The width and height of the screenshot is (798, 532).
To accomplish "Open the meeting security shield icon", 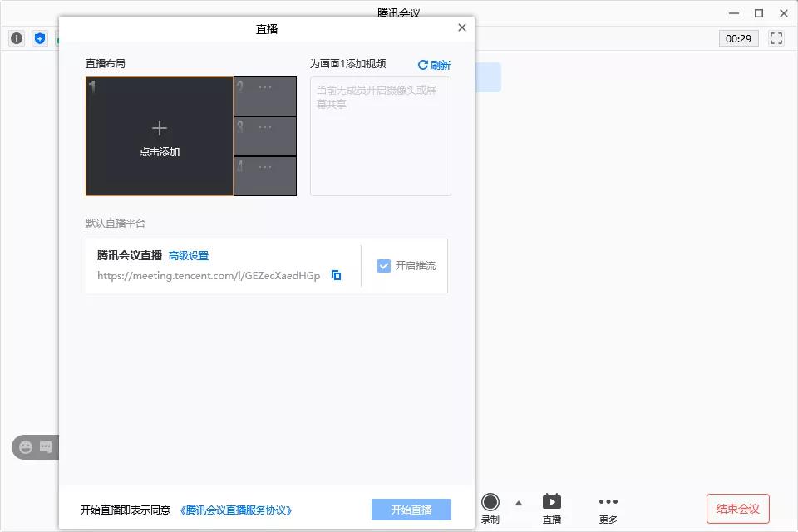I will (39, 37).
